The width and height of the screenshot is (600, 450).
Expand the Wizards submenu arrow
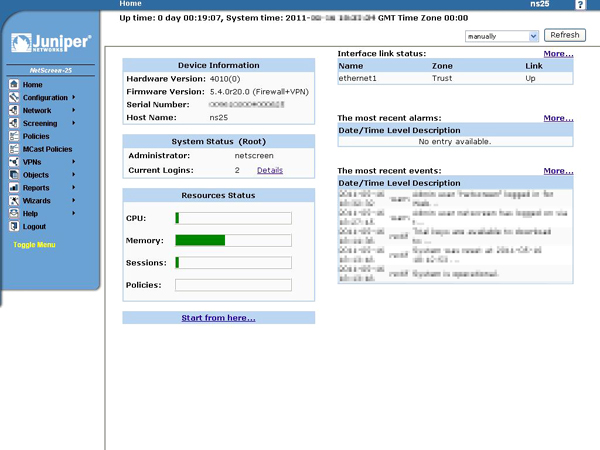coord(73,200)
